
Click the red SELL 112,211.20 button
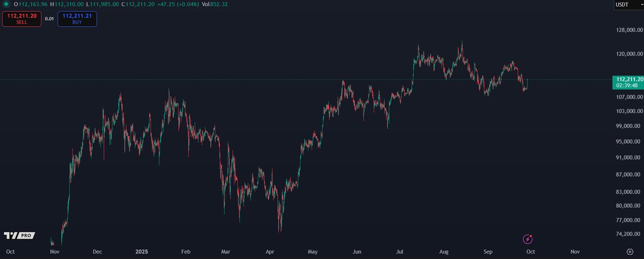[x=22, y=19]
